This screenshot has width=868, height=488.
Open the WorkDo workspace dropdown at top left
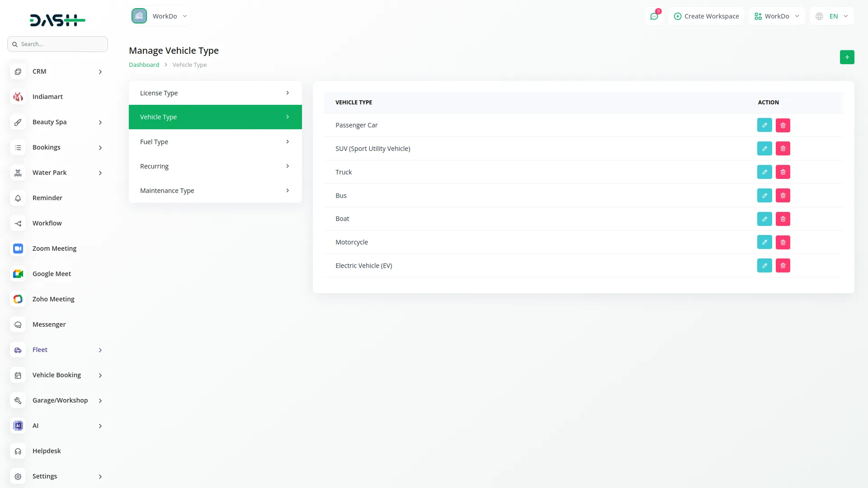[160, 16]
